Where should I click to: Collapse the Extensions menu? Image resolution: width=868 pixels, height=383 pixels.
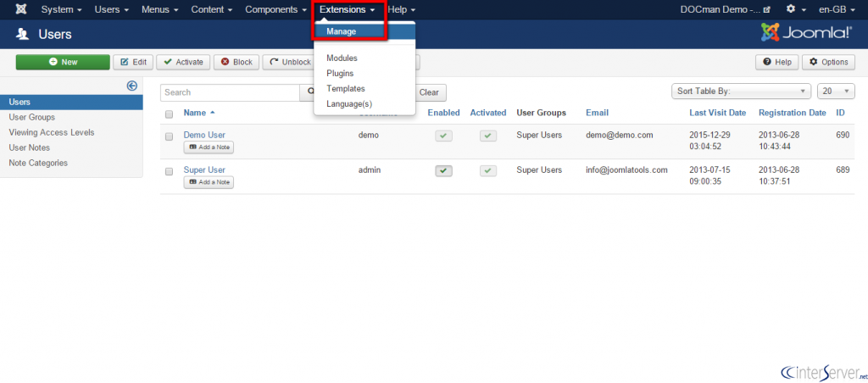tap(348, 9)
